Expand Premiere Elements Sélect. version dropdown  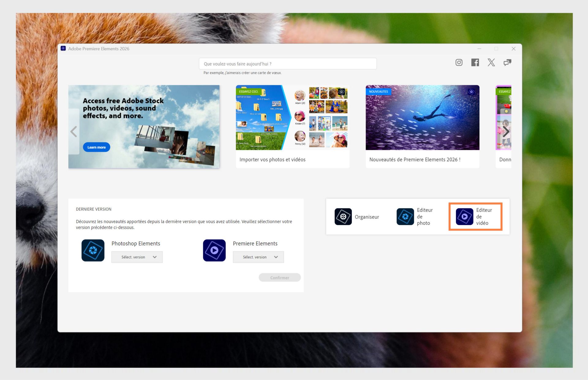coord(258,257)
